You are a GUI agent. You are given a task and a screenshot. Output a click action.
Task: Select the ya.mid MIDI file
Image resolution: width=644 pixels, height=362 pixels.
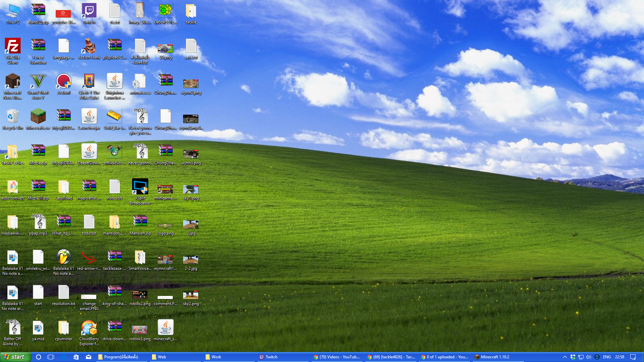[38, 330]
